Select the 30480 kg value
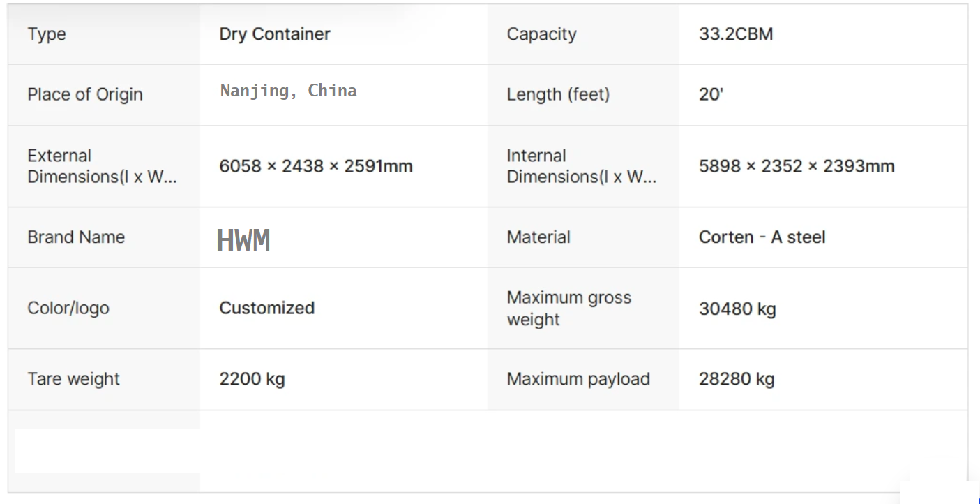 tap(737, 309)
